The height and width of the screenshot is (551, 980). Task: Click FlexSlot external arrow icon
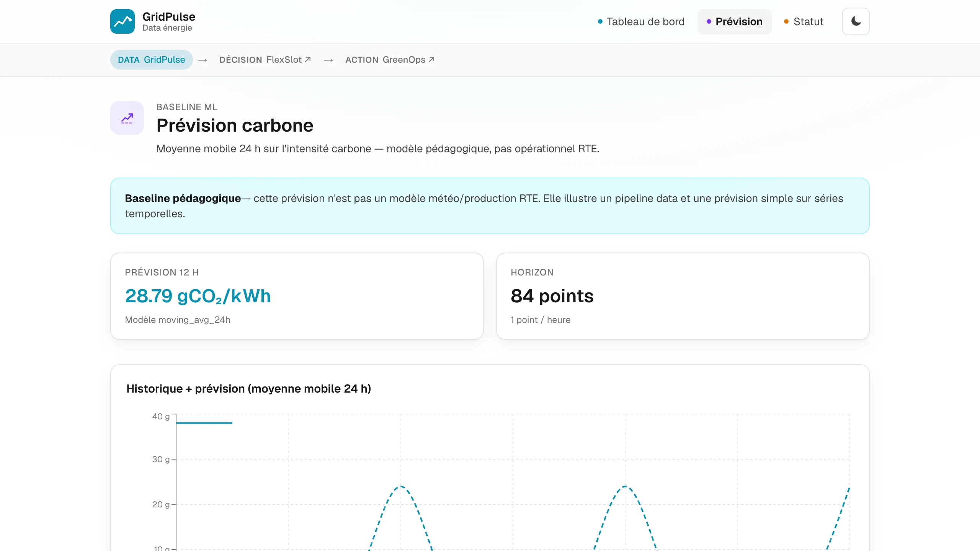point(307,59)
